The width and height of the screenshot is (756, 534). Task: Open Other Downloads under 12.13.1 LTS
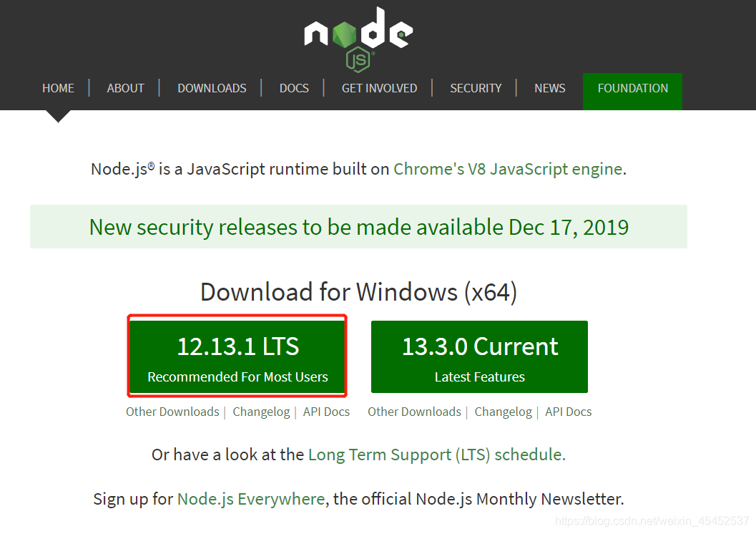pyautogui.click(x=172, y=412)
